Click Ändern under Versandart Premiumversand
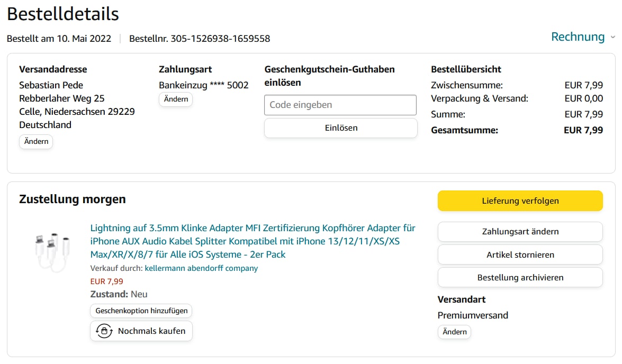Viewport: 622px width, 364px height. tap(454, 332)
